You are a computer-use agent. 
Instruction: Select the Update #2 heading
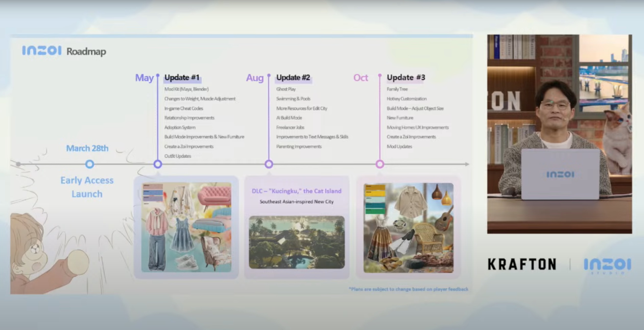pos(293,77)
